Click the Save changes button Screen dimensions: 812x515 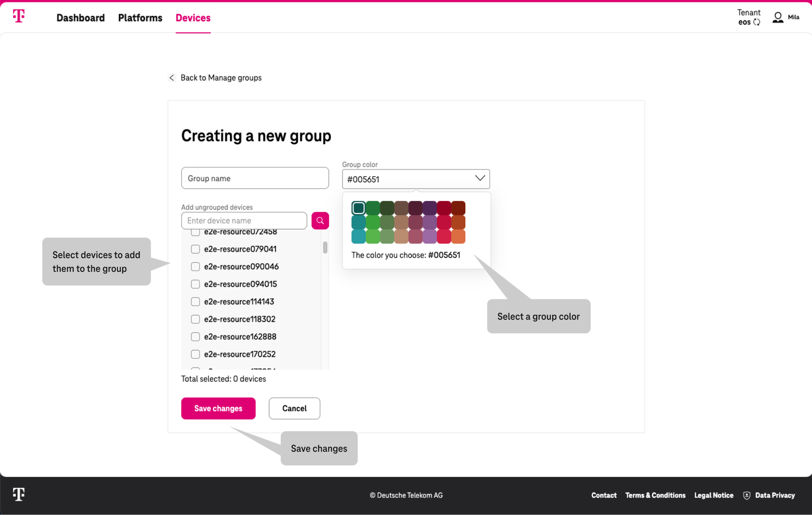pos(218,408)
